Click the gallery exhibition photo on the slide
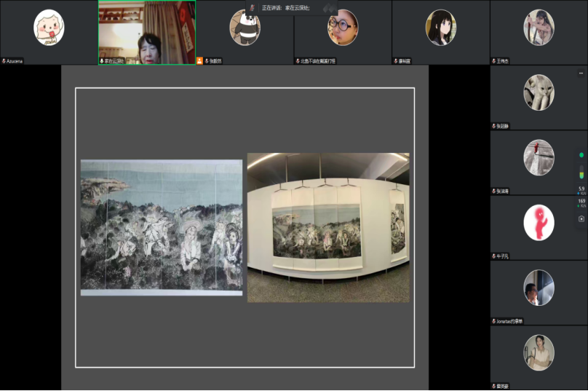Viewport: 588px width, 391px height. (x=328, y=227)
